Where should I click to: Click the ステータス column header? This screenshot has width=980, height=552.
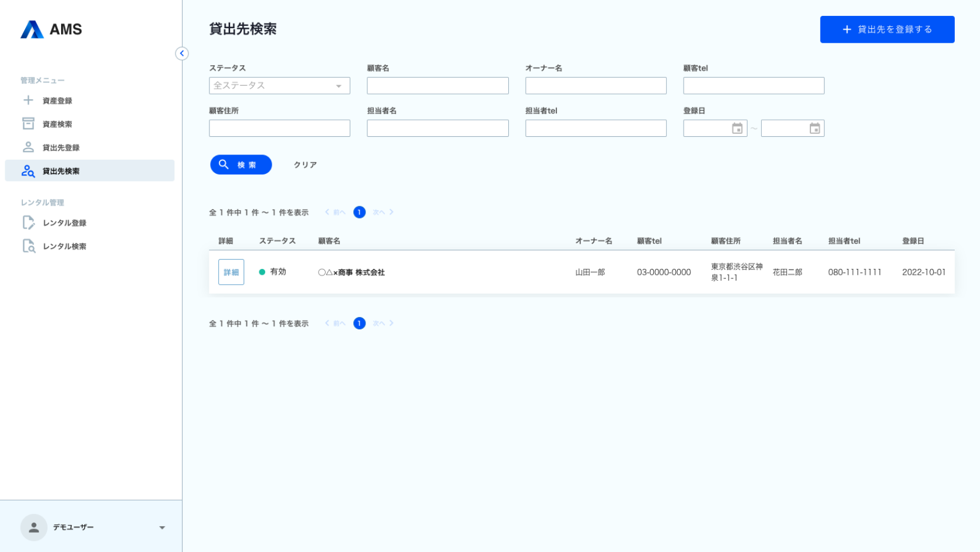point(277,241)
